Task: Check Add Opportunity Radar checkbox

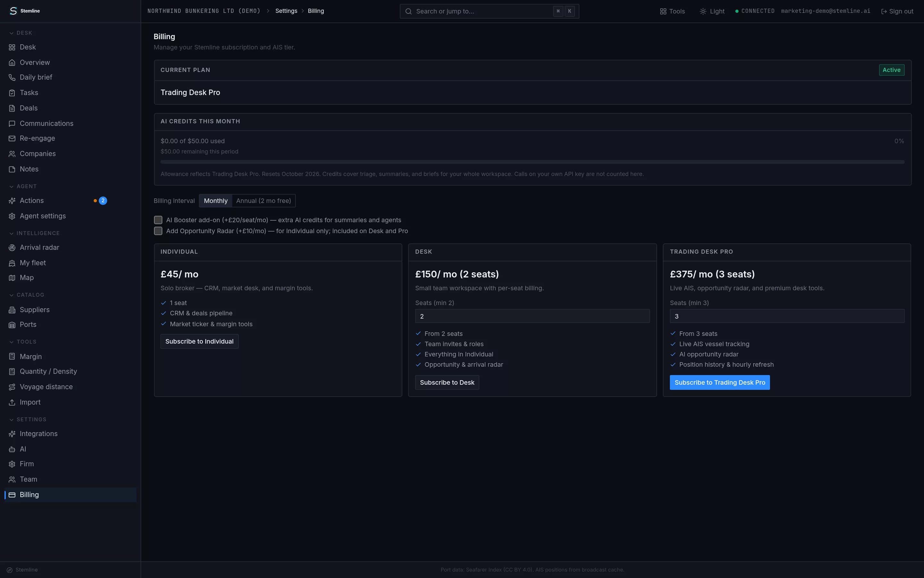Action: 158,231
